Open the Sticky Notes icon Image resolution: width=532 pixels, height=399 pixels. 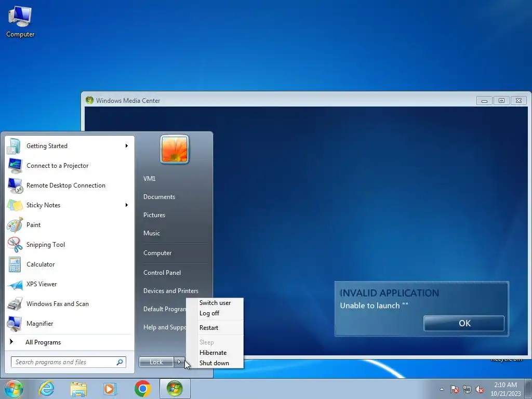[x=15, y=205]
